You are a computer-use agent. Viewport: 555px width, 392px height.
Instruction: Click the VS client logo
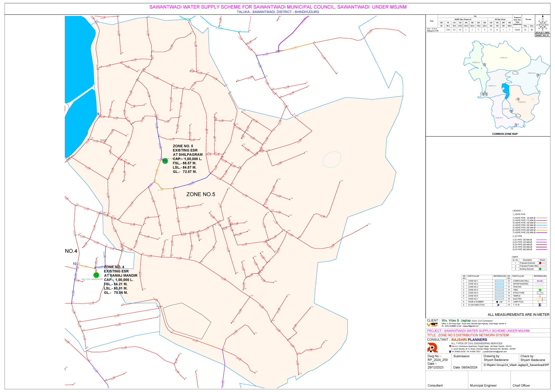(432, 325)
